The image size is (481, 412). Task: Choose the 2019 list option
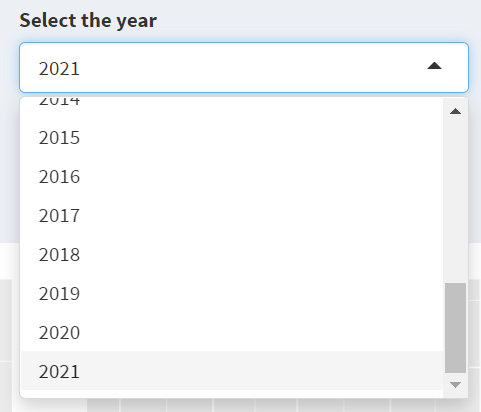point(232,293)
